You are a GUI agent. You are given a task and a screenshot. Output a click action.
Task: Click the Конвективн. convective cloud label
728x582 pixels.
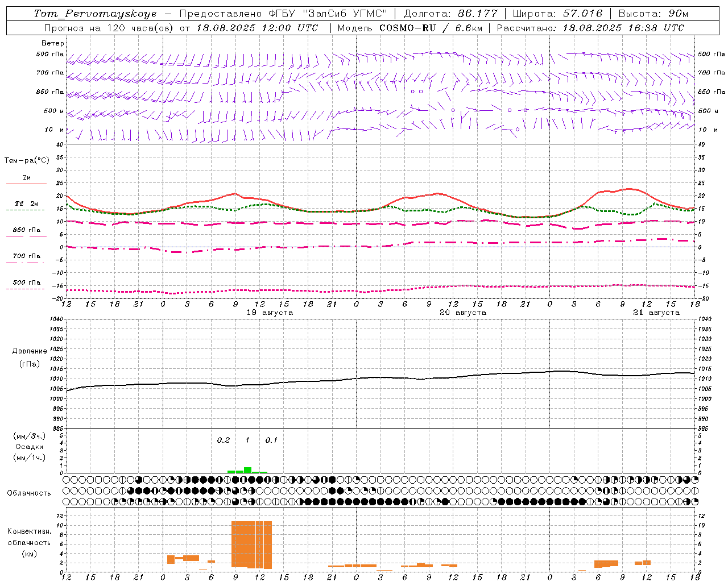coord(30,531)
